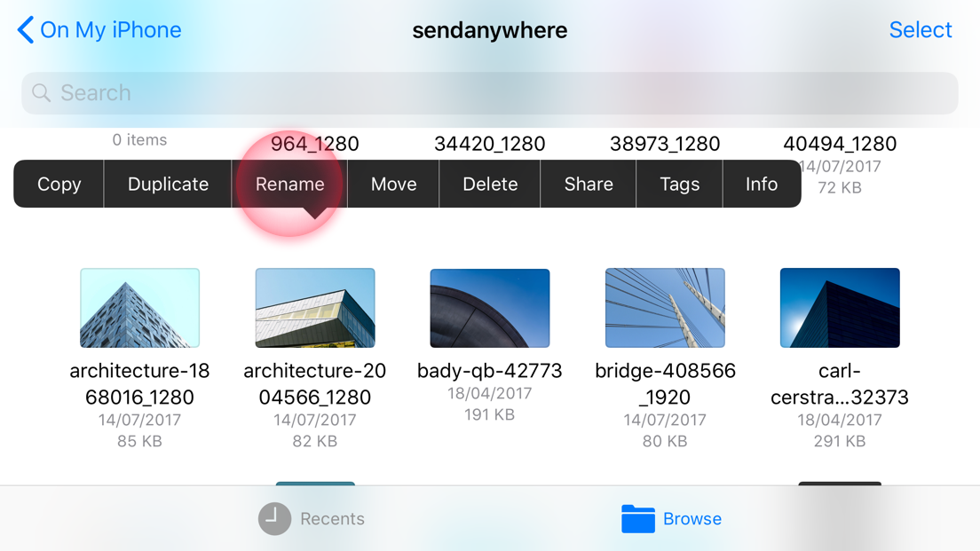Click the carl-cerstra...32373 file name
The height and width of the screenshot is (551, 980).
click(x=840, y=383)
